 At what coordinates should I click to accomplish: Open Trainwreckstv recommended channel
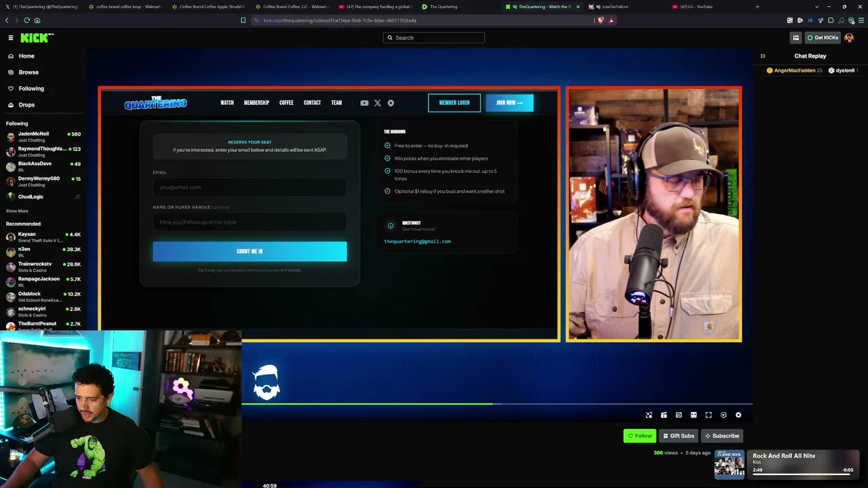(43, 267)
